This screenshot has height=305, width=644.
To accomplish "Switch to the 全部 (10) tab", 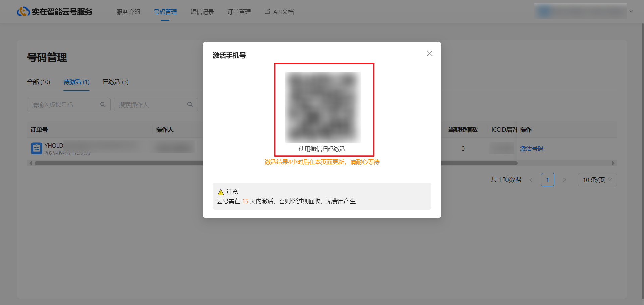I will pyautogui.click(x=38, y=82).
